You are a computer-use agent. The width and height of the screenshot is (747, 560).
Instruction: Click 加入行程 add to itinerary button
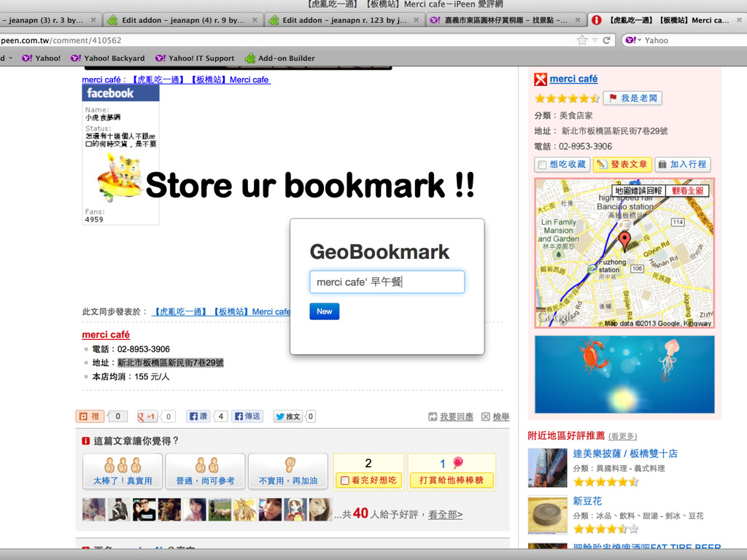[x=683, y=164]
